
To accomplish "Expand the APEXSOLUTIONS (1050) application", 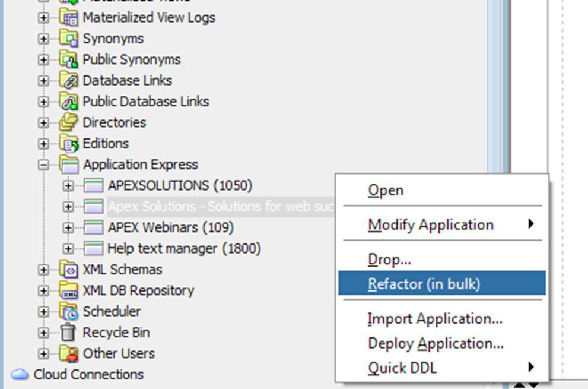I will (x=68, y=185).
